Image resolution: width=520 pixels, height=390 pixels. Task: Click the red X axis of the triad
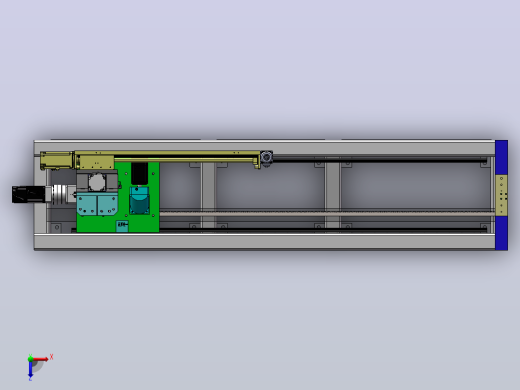[41, 359]
